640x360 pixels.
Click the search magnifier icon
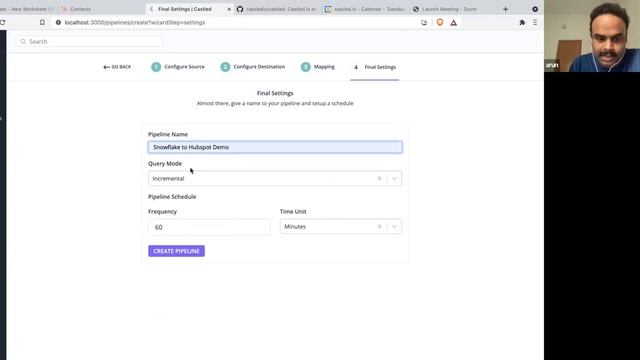(x=23, y=42)
